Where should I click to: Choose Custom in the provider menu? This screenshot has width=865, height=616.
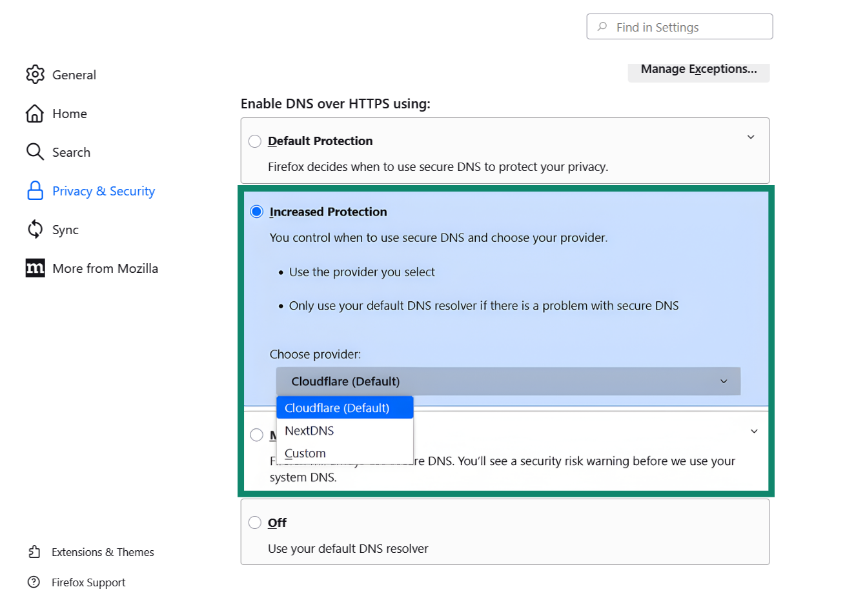click(x=305, y=453)
